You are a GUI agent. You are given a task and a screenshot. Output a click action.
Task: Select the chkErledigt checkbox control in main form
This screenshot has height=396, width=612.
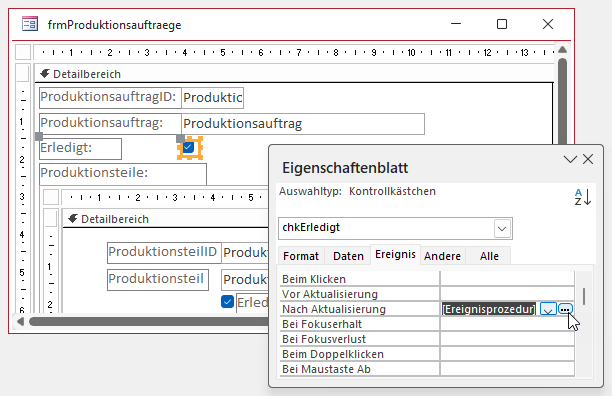point(189,147)
